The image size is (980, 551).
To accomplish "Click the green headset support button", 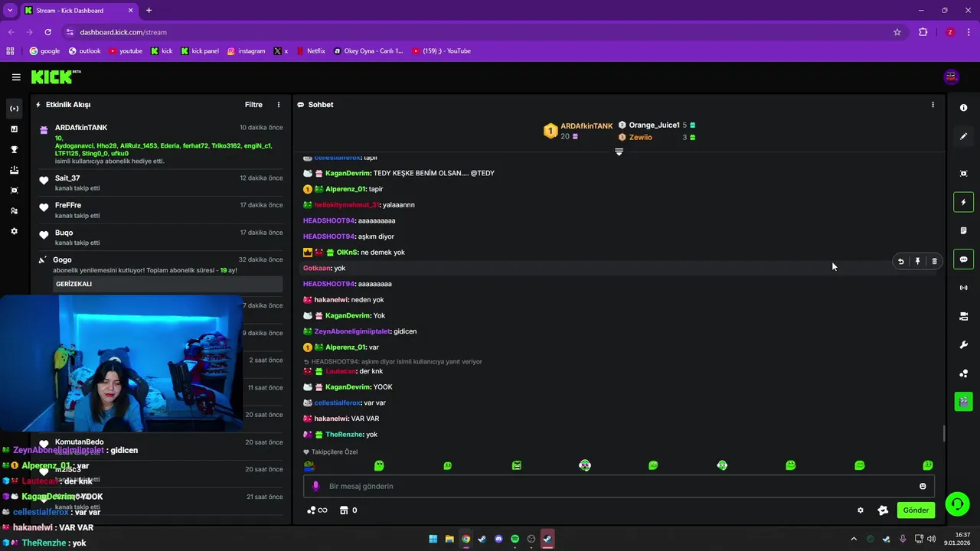I will (957, 504).
